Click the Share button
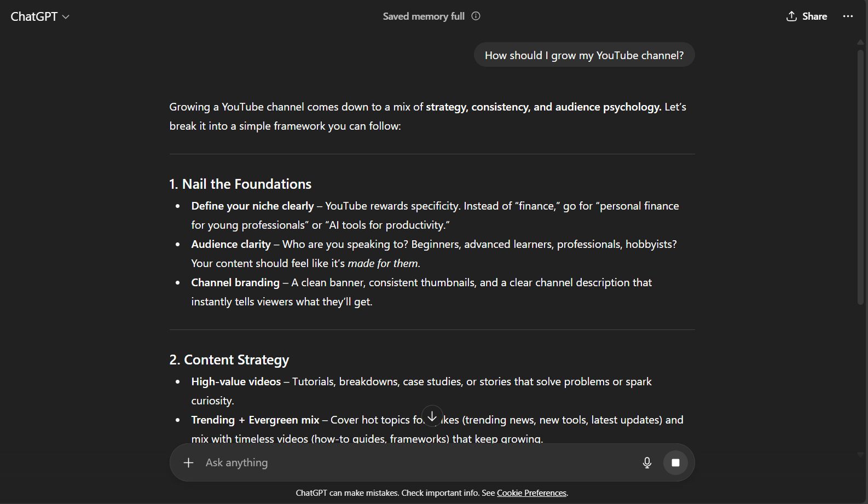 [x=807, y=16]
